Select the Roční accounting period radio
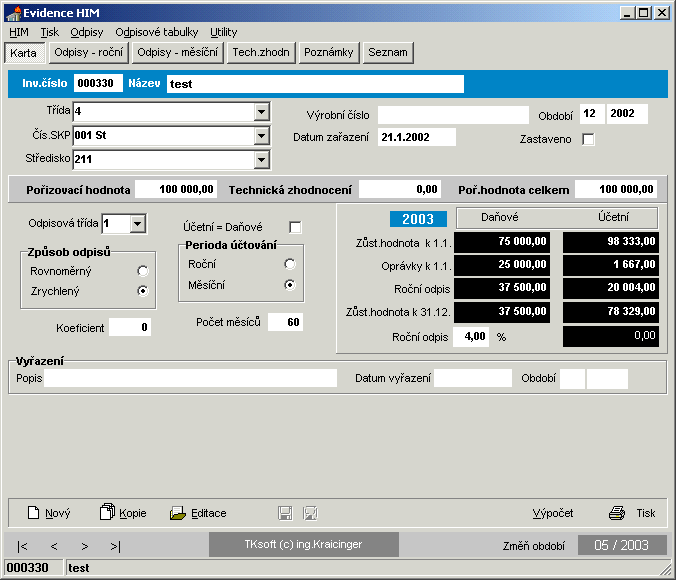This screenshot has width=676, height=580. pos(290,264)
